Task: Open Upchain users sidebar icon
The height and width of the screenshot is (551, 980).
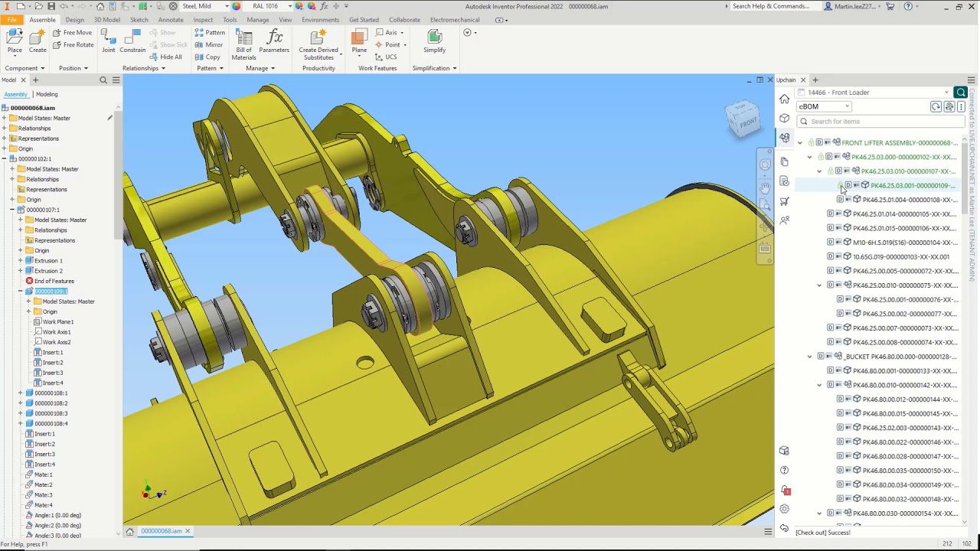Action: coord(784,220)
